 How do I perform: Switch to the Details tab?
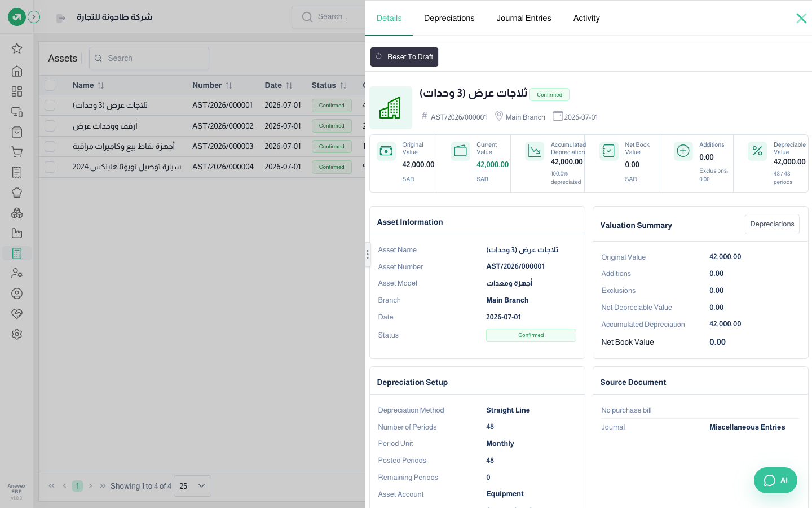pos(389,18)
